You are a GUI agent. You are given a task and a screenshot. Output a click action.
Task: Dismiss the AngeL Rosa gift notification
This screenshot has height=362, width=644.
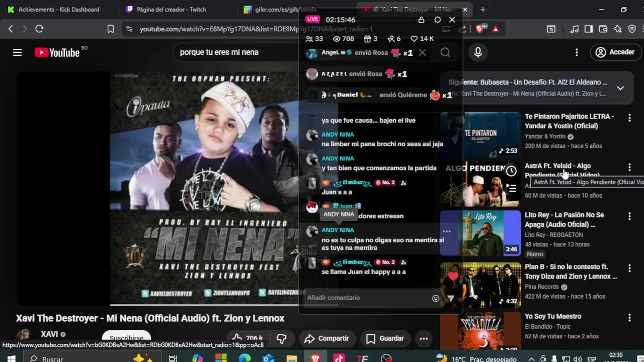click(x=422, y=52)
